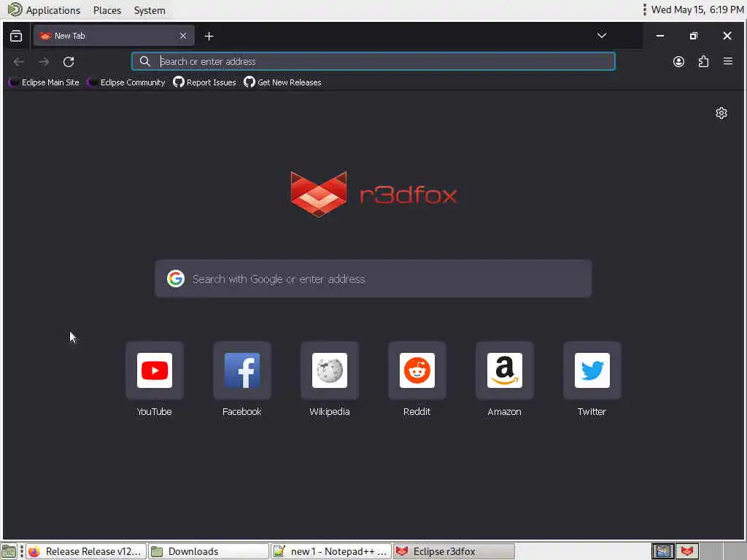Screen dimensions: 747x560
Task: Click the Google icon in search box
Action: click(x=176, y=279)
